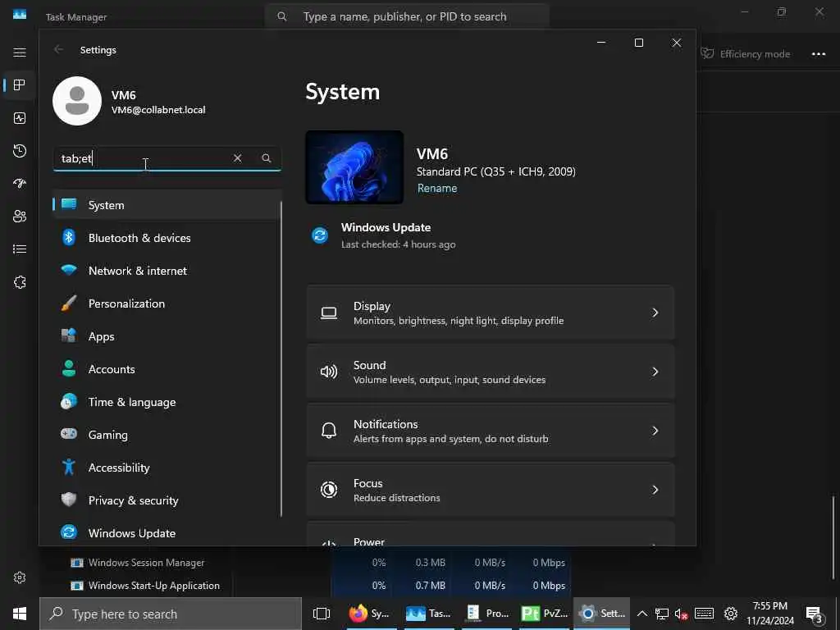The height and width of the screenshot is (630, 840).
Task: Click the taskbar clock and date
Action: tap(769, 614)
